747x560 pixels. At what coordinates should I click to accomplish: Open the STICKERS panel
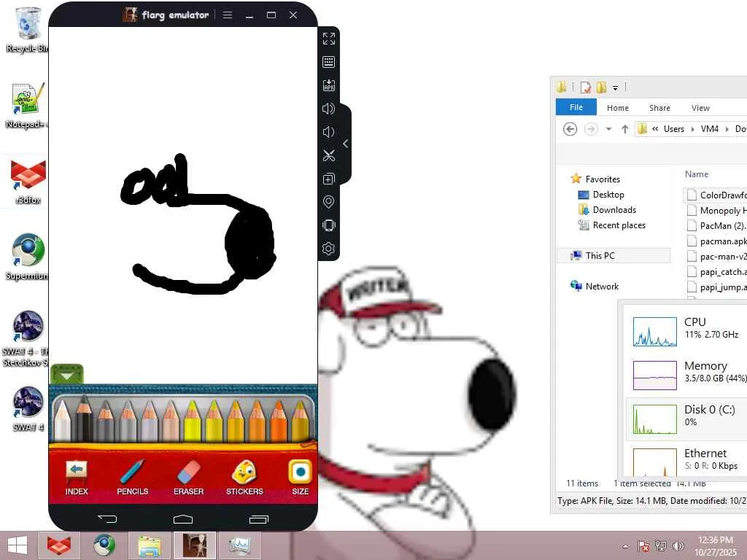click(244, 478)
